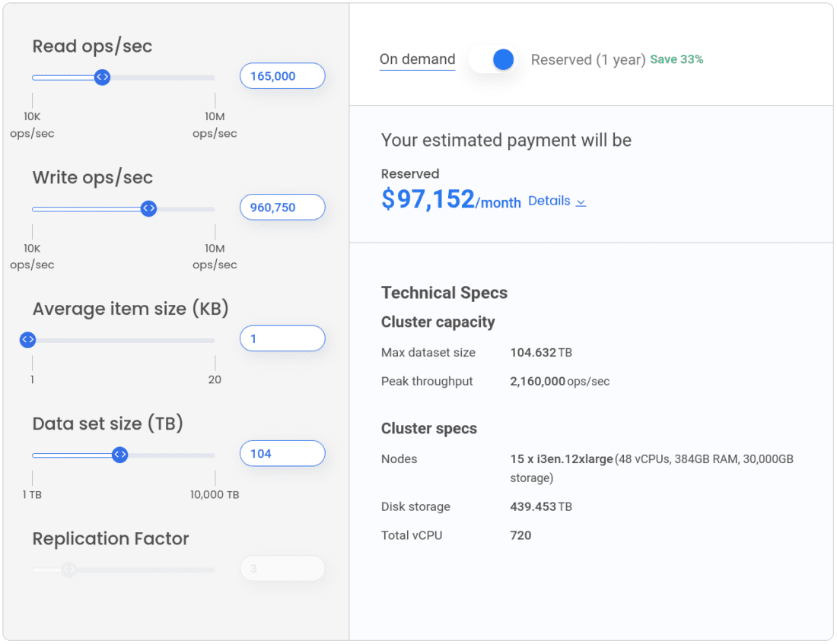The image size is (837, 644).
Task: Toggle the On demand / Reserved pricing switch
Action: click(x=494, y=60)
